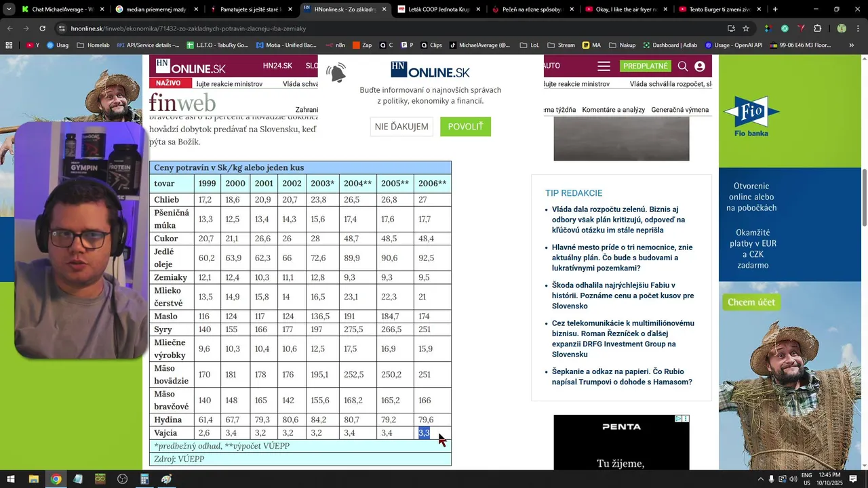Image resolution: width=868 pixels, height=488 pixels.
Task: Reload the page with Chrome refresh button
Action: tap(42, 28)
